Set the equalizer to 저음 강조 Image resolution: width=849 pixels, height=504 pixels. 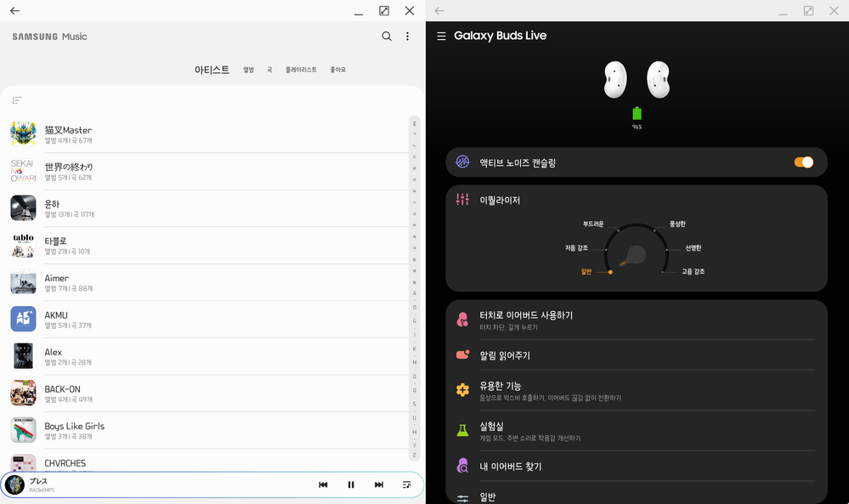pyautogui.click(x=576, y=247)
